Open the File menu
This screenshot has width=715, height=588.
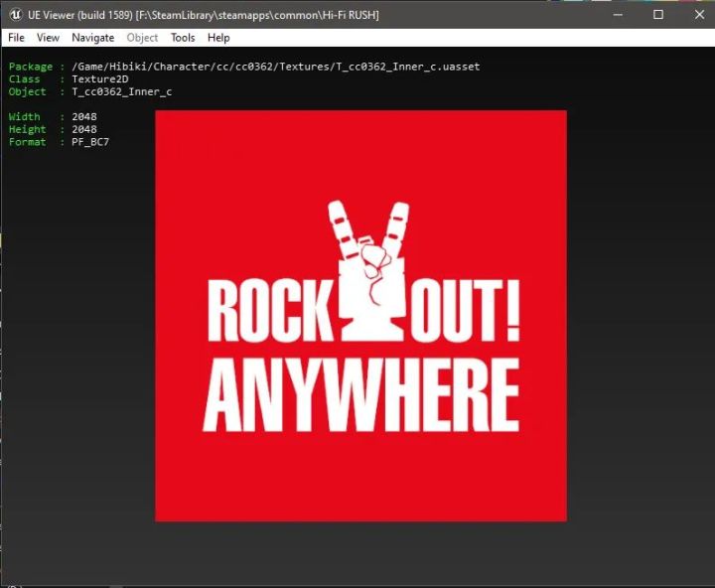(x=17, y=38)
